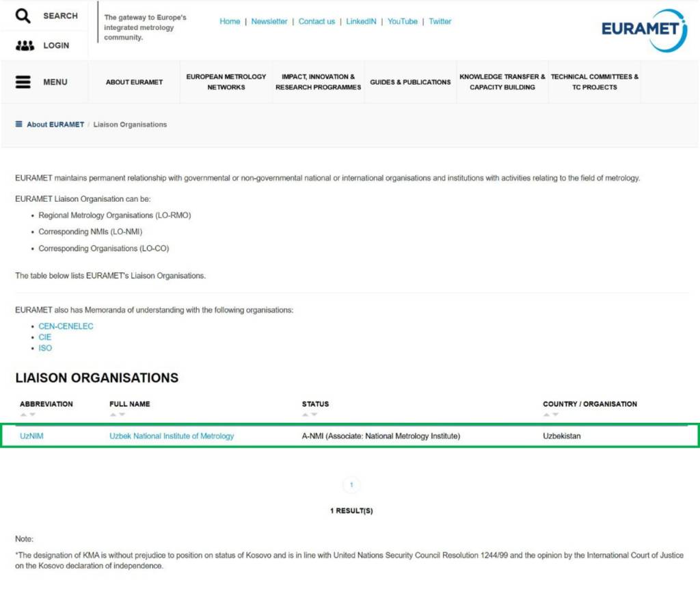Screen dimensions: 700x600
Task: Expand Impact, Innovation & Research Programmes menu
Action: [318, 82]
